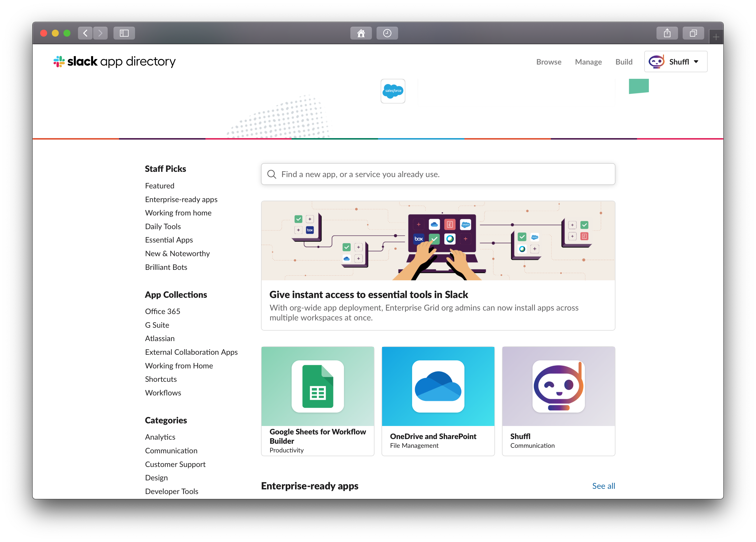Click the Salesforce app icon

pyautogui.click(x=393, y=91)
